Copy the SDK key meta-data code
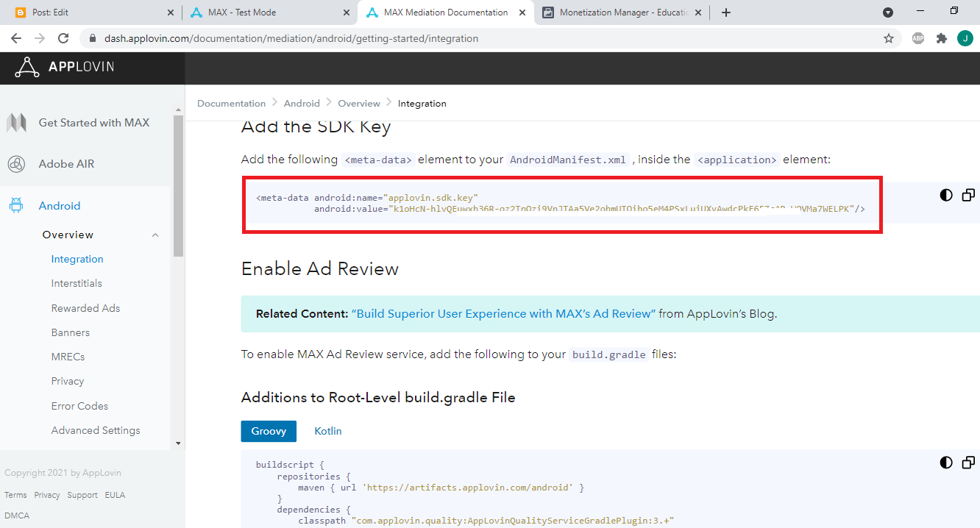980x528 pixels. click(x=968, y=195)
